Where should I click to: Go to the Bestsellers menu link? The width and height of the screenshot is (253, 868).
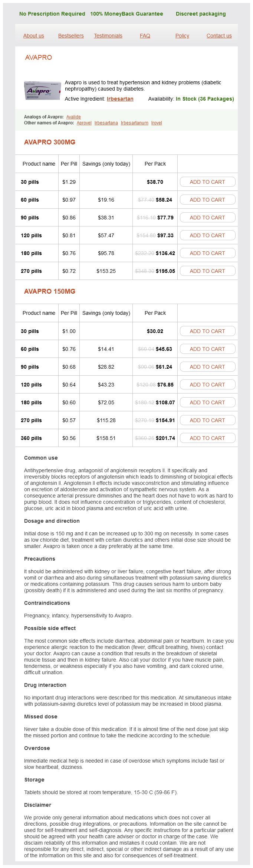pyautogui.click(x=71, y=36)
